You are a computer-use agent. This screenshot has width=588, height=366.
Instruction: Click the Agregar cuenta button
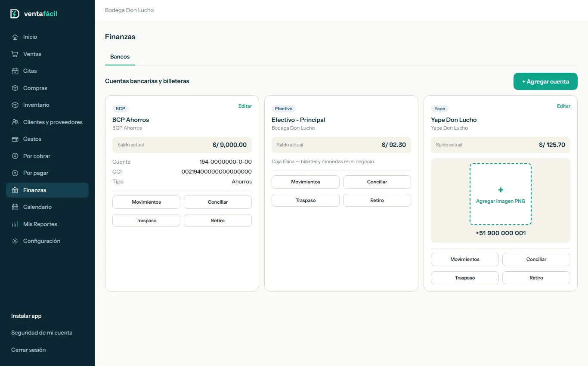pyautogui.click(x=545, y=81)
